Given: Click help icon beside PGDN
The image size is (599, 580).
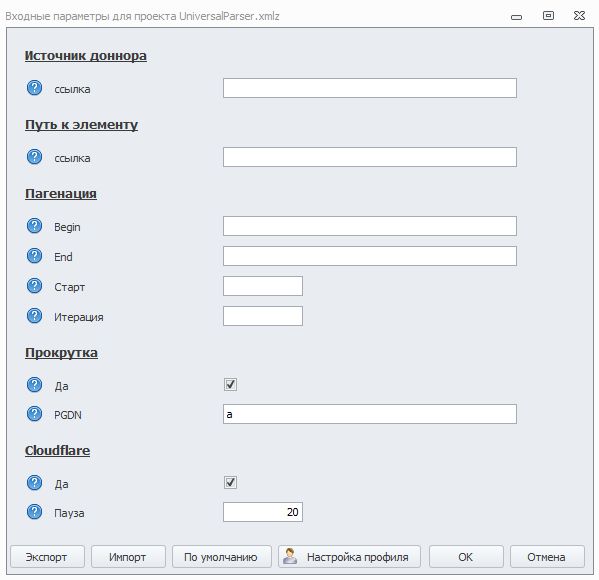Looking at the screenshot, I should click(x=34, y=414).
